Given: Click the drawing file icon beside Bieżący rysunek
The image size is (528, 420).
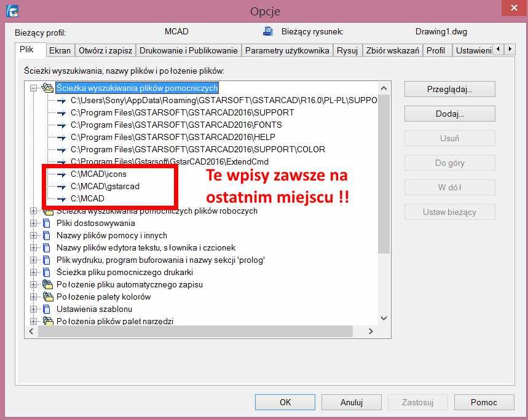Looking at the screenshot, I should point(268,31).
